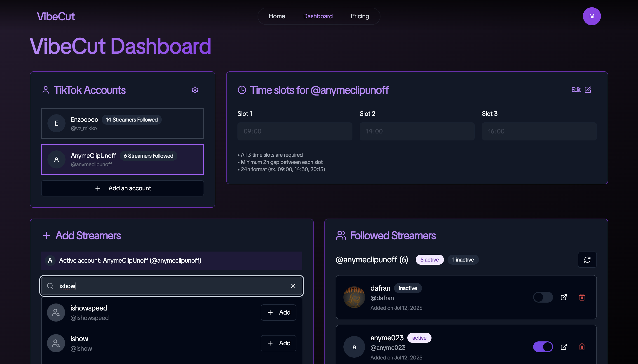Enable the dafran streamer toggle
Screen dimensions: 638x364
543,297
